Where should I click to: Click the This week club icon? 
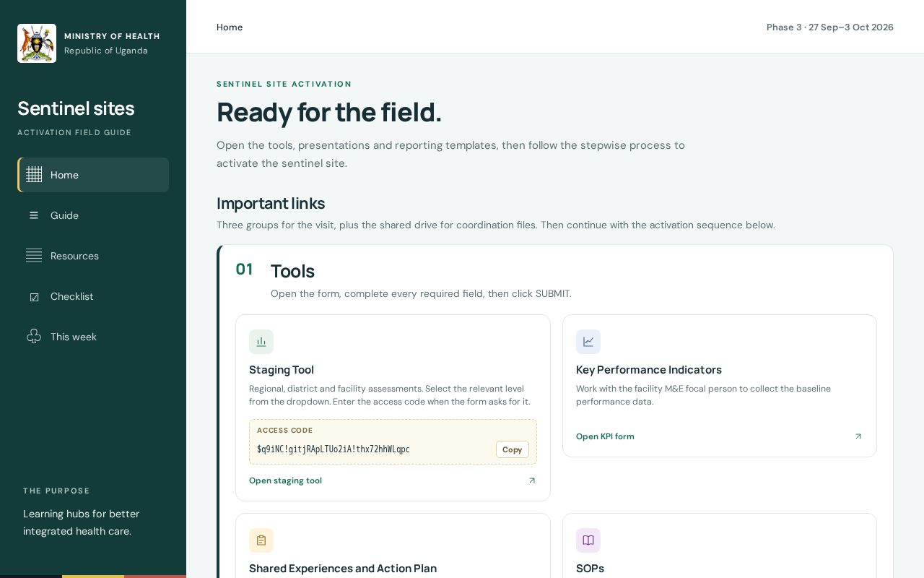(x=34, y=337)
